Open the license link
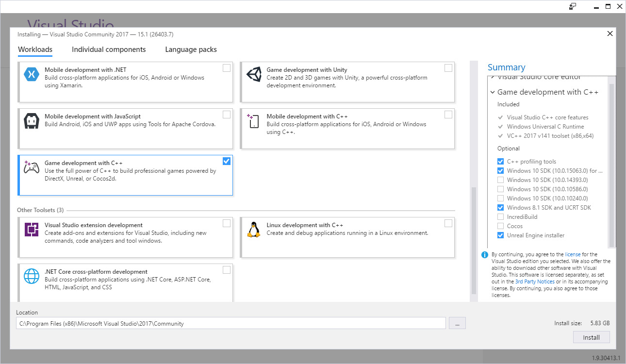 point(572,254)
